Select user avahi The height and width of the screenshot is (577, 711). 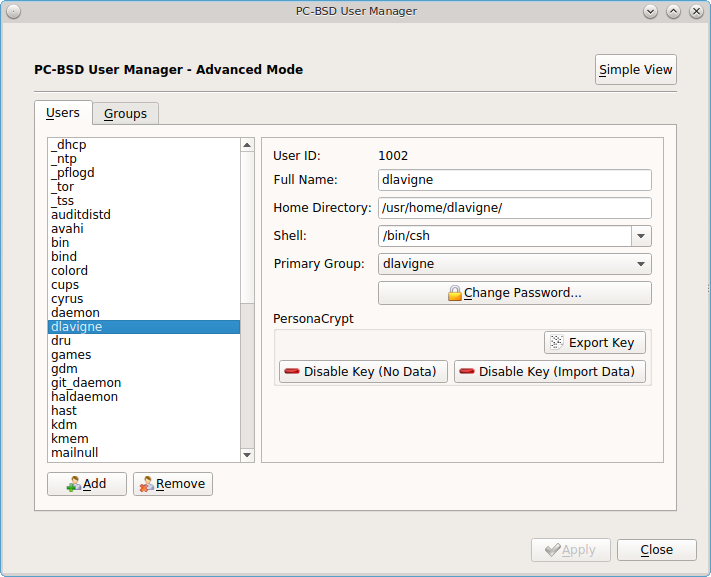point(144,229)
